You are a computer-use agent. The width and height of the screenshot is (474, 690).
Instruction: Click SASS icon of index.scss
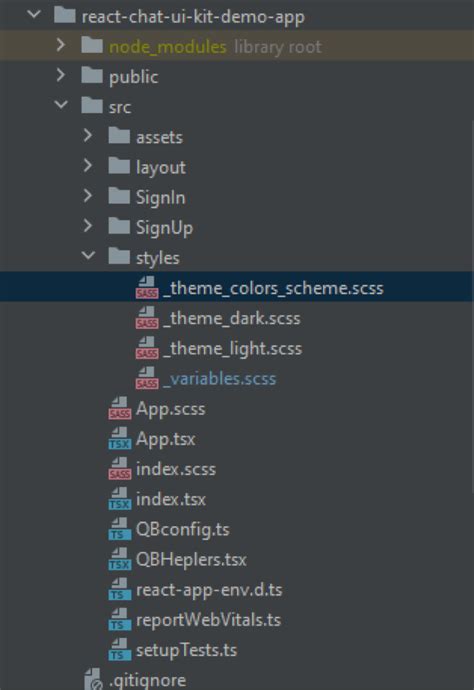tap(119, 468)
